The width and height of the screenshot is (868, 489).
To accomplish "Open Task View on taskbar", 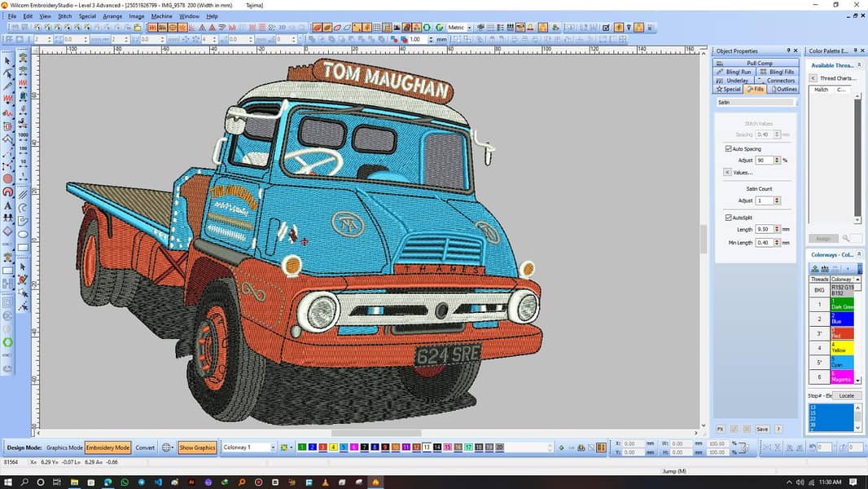I will (56, 482).
